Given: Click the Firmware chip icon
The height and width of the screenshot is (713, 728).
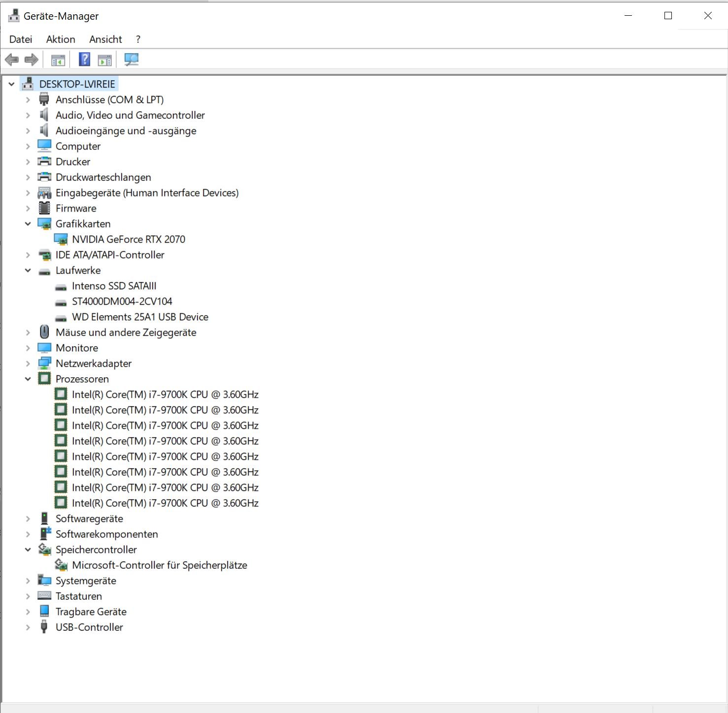Looking at the screenshot, I should [44, 208].
